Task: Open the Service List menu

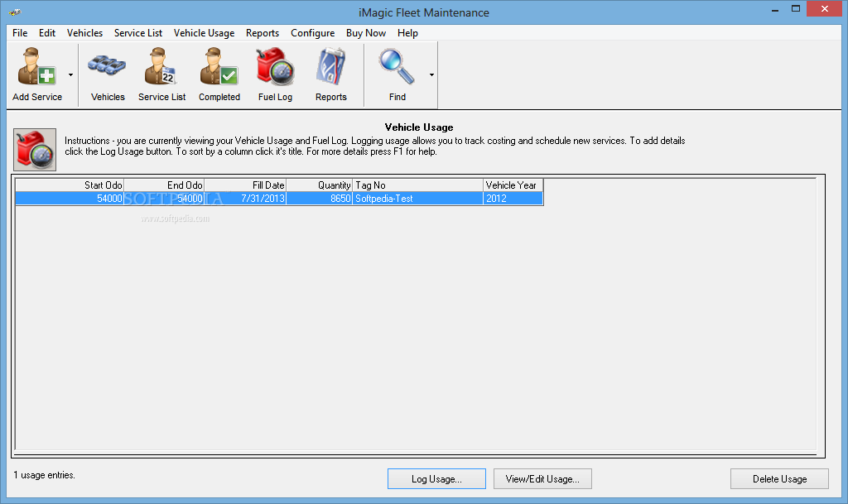Action: pyautogui.click(x=138, y=33)
